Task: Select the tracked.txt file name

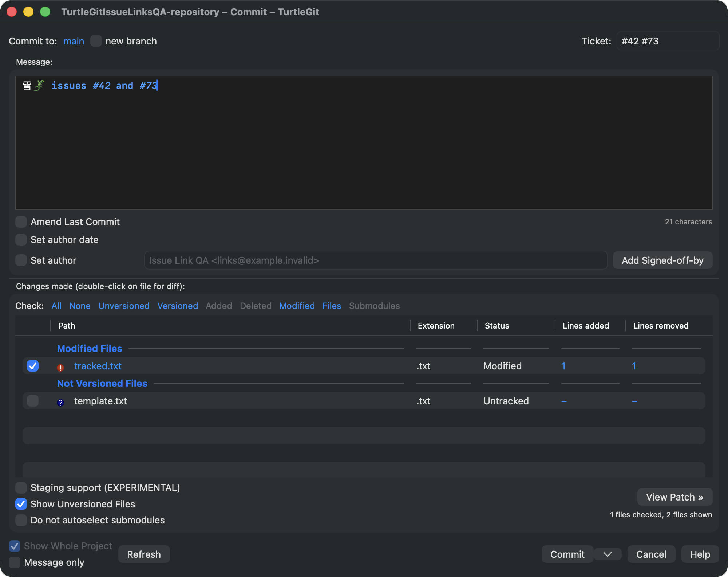Action: coord(98,366)
